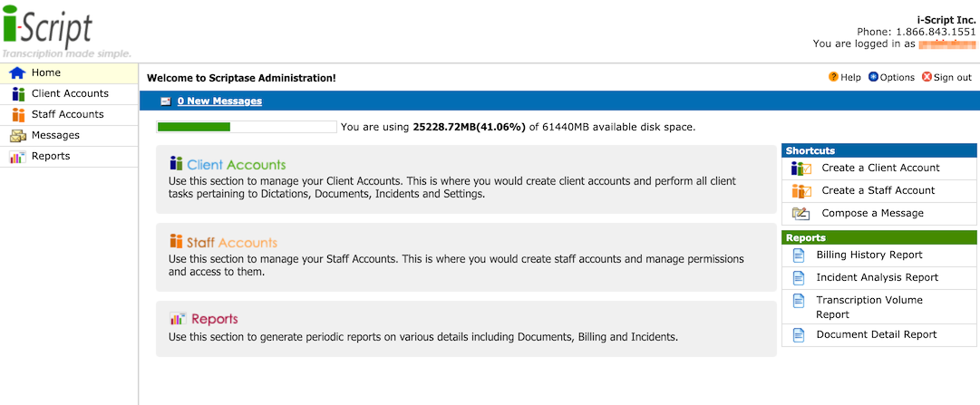Open Create a Client Account shortcut
The image size is (980, 405).
880,168
